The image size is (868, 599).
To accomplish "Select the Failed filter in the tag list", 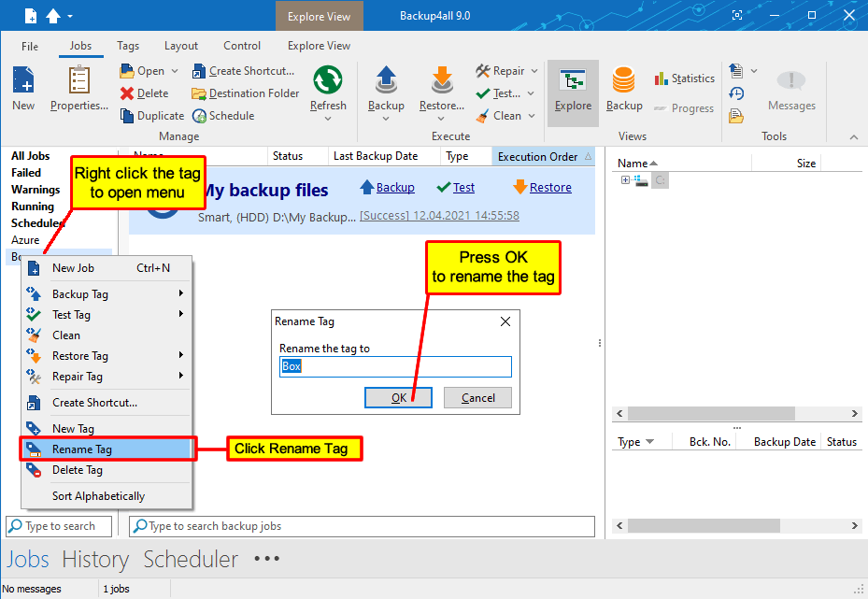I will pos(26,173).
